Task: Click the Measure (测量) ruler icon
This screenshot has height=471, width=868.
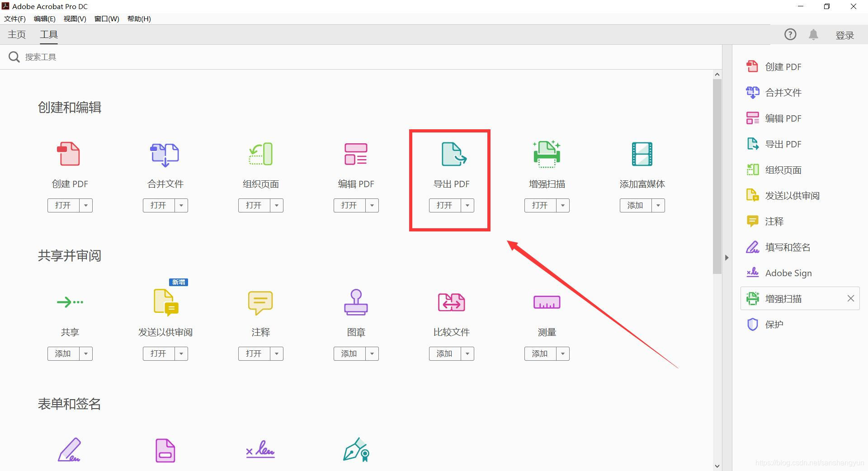Action: 547,302
